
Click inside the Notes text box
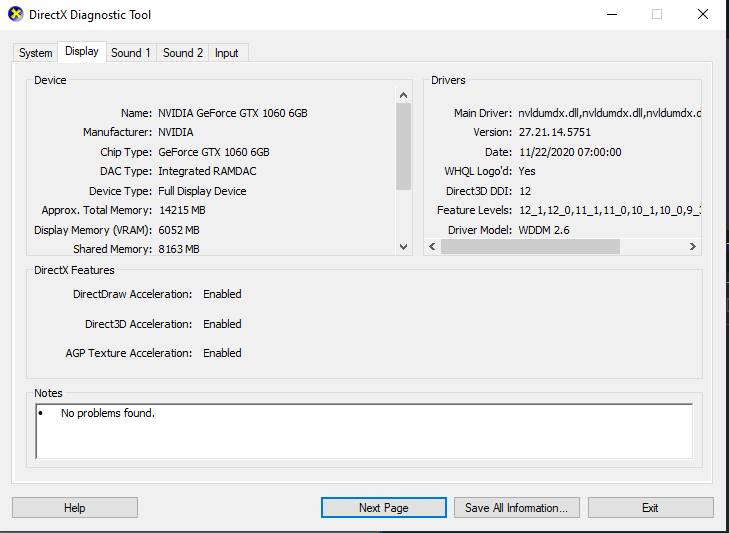364,431
